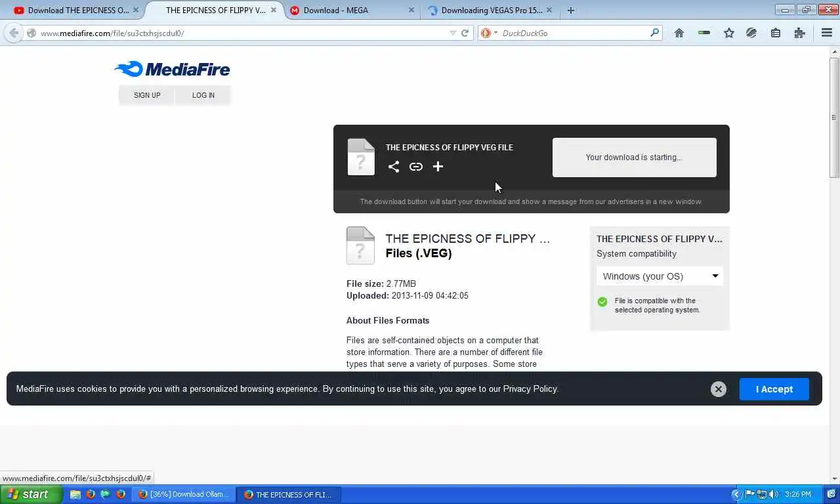Close the Downloading VEGAS Pro 15 tab
840x504 pixels.
549,10
